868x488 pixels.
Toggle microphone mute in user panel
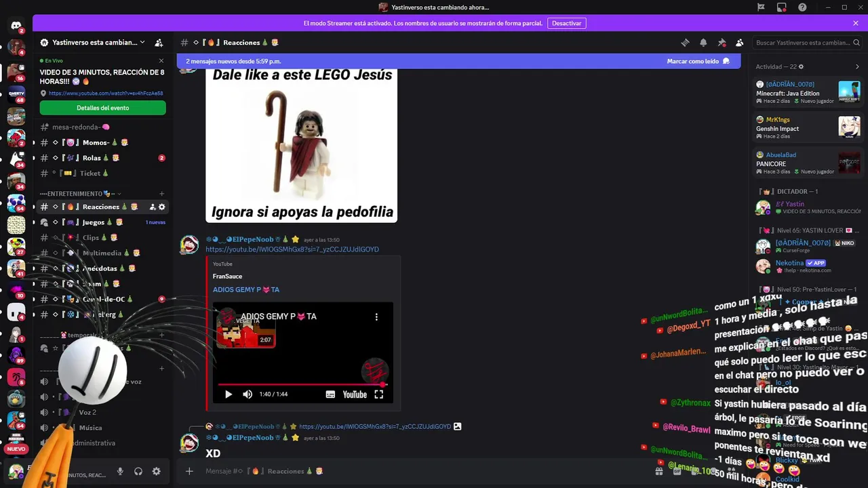point(120,471)
